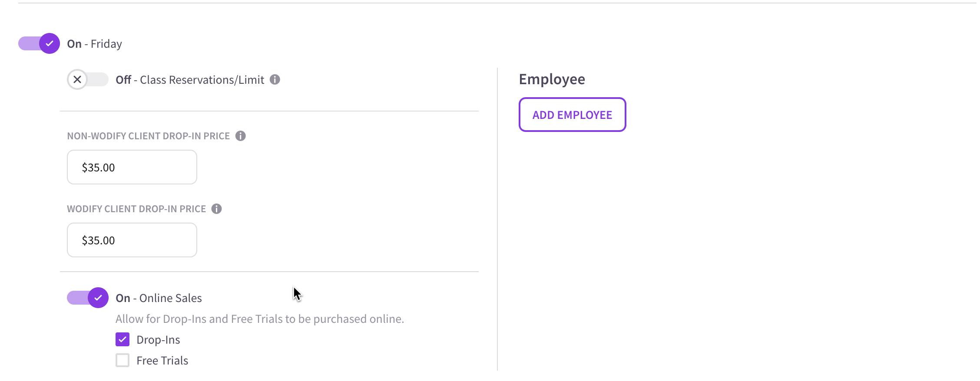This screenshot has height=381, width=980.
Task: Click into the Wodify client drop-in price field
Action: point(132,240)
